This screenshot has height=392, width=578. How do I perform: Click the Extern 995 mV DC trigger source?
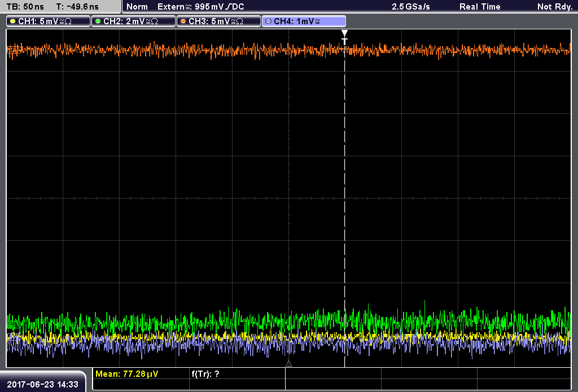pos(200,7)
